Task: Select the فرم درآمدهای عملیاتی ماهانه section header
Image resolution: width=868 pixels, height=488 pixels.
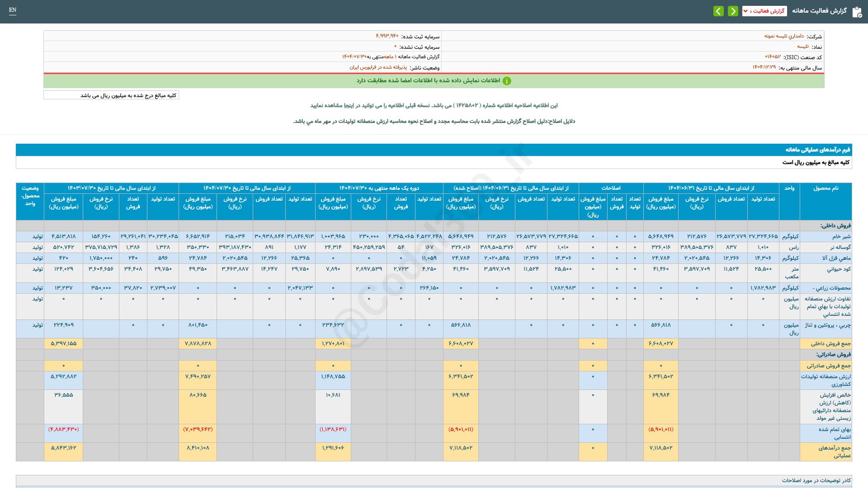Action: click(817, 150)
